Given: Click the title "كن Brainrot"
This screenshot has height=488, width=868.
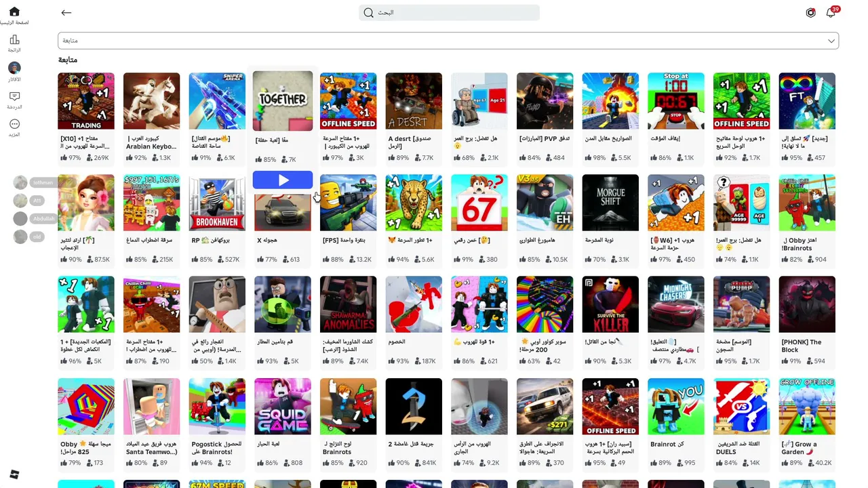Looking at the screenshot, I should [x=667, y=444].
